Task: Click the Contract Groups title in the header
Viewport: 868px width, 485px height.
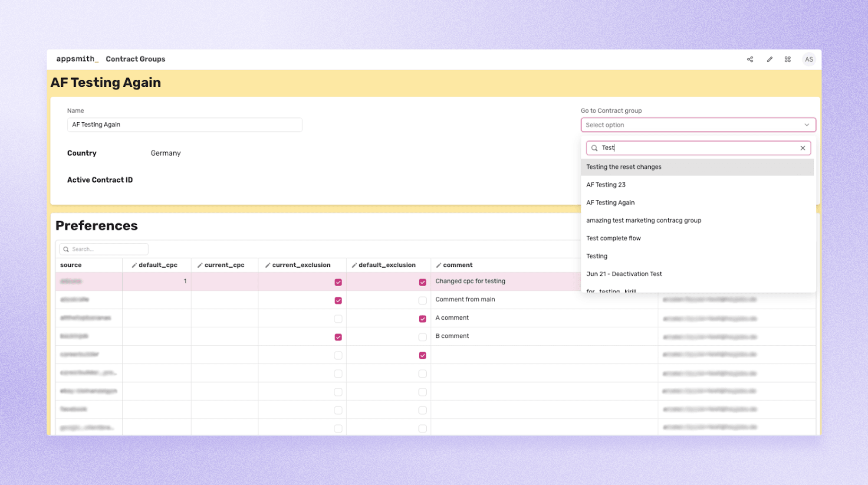Action: (135, 59)
